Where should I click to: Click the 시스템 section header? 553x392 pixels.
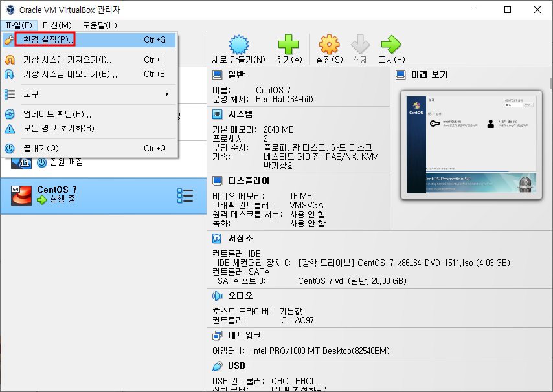click(240, 114)
